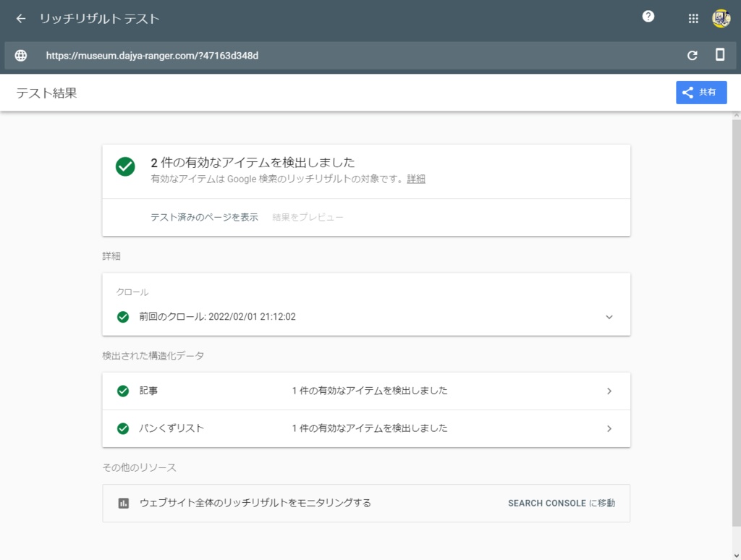Viewport: 741px width, 560px height.
Task: Click the help question mark icon
Action: (648, 16)
